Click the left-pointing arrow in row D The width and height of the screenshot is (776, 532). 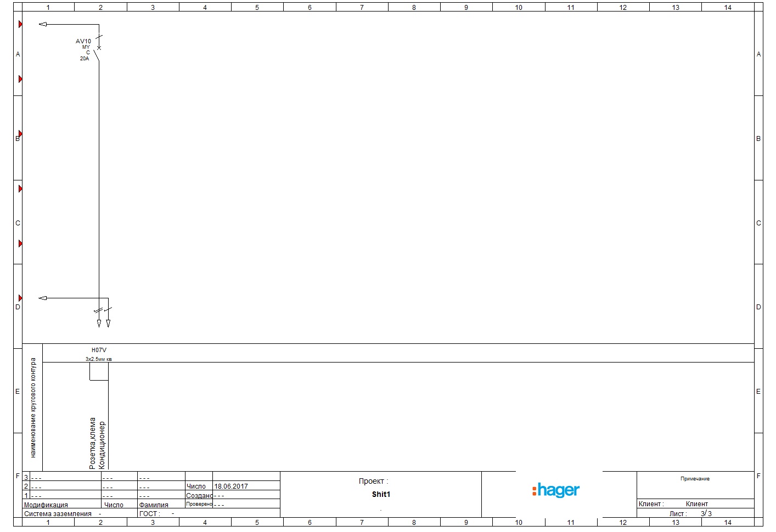pos(43,298)
